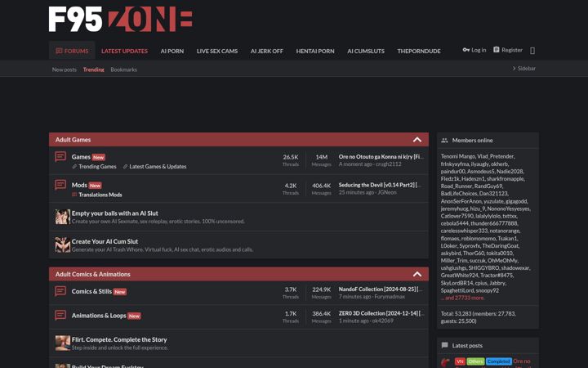Open Latest Games & Updates sub-link
Image resolution: width=588 pixels, height=368 pixels.
click(158, 166)
